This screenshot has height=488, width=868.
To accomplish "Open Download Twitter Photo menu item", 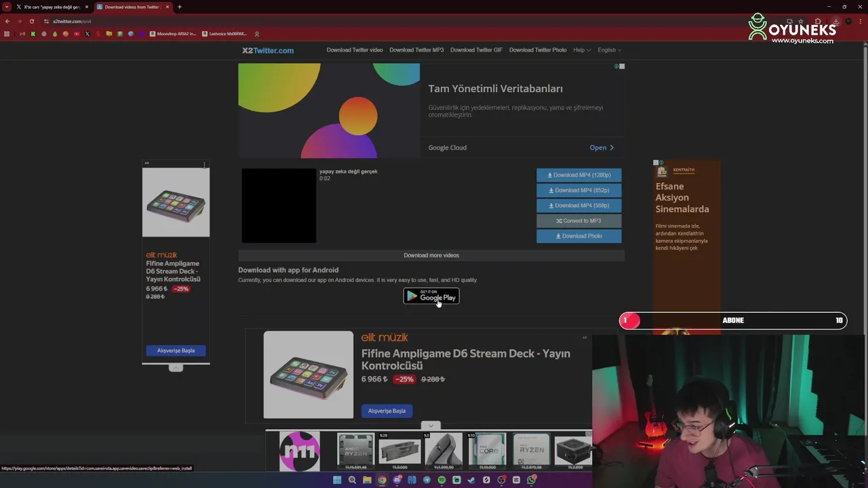I will click(538, 50).
